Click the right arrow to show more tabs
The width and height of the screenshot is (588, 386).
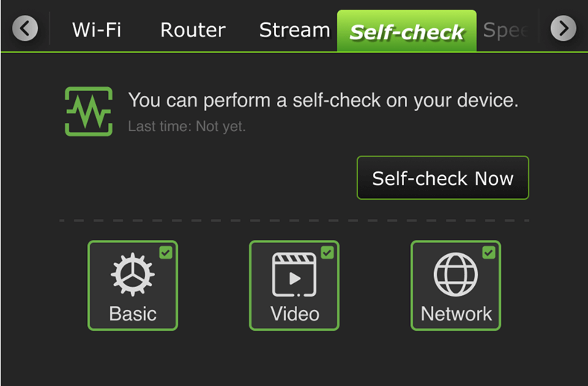click(563, 28)
